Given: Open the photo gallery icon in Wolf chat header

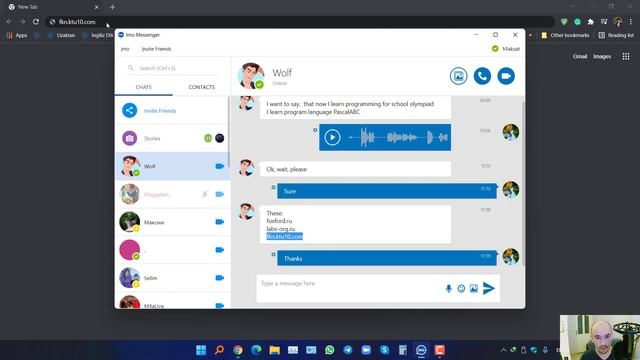Looking at the screenshot, I should click(458, 76).
